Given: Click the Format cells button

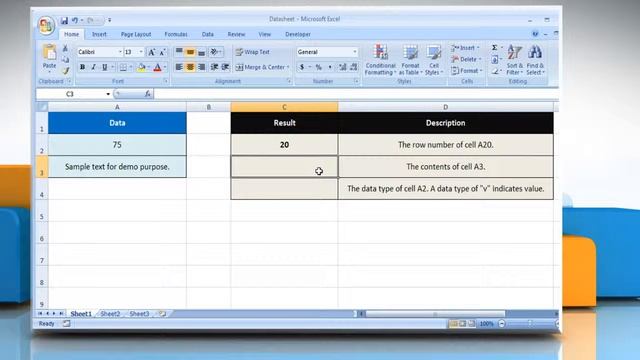Looking at the screenshot, I should tap(467, 71).
